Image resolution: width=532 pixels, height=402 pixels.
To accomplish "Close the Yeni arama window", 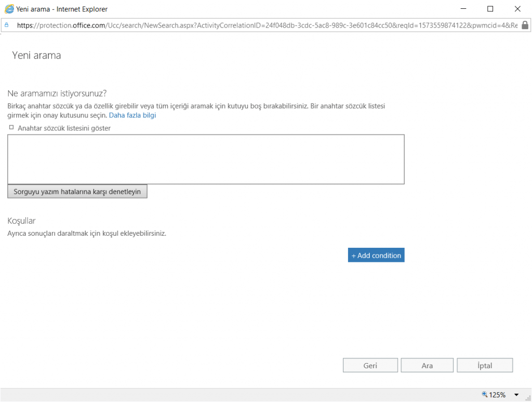I will coord(517,9).
